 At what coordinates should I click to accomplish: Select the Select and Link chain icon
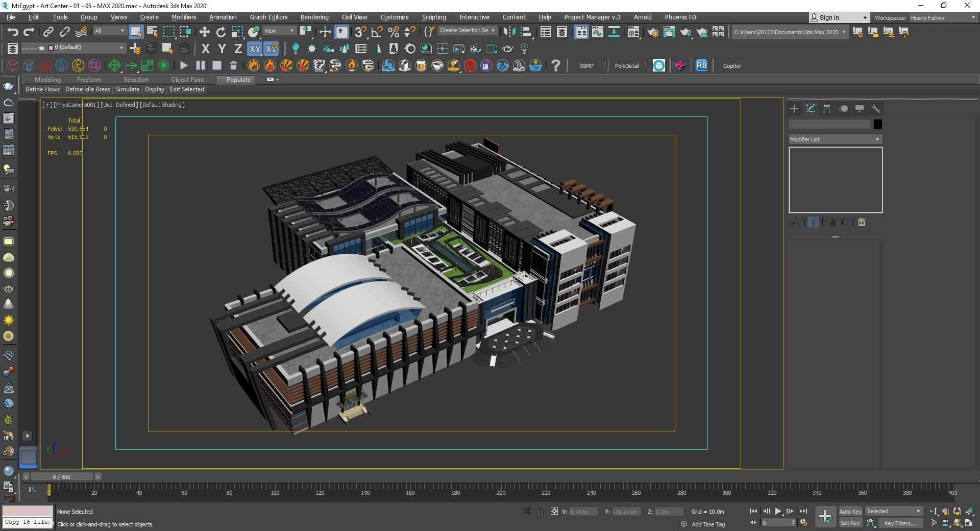(x=48, y=32)
